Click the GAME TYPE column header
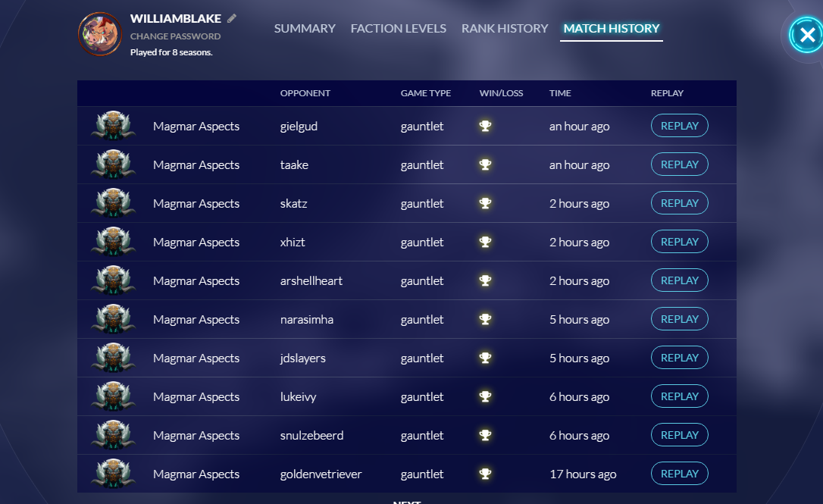The image size is (823, 504). pos(426,93)
